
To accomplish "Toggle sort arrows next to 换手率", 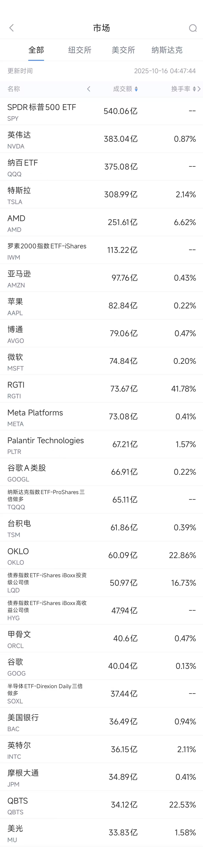I will (194, 89).
